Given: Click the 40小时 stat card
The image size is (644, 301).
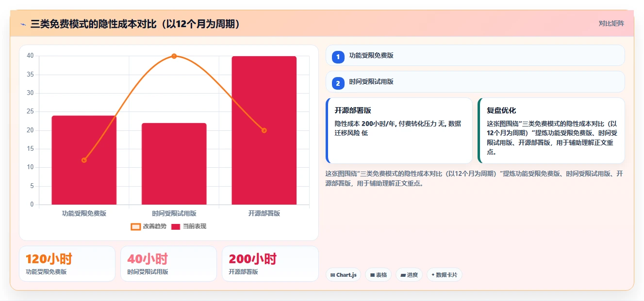Looking at the screenshot, I should 168,264.
